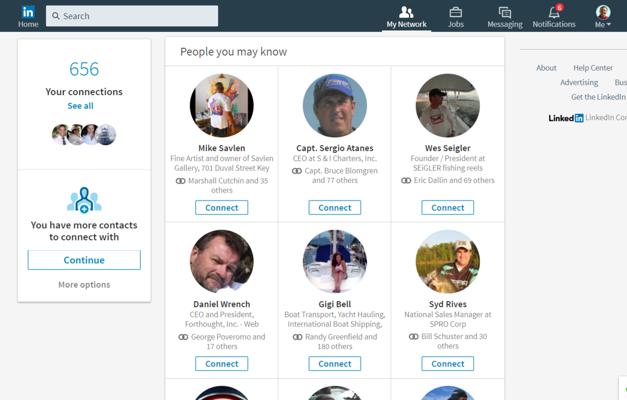Screen dimensions: 627x400
Task: Open Syd Rives profile photo
Action: [447, 262]
